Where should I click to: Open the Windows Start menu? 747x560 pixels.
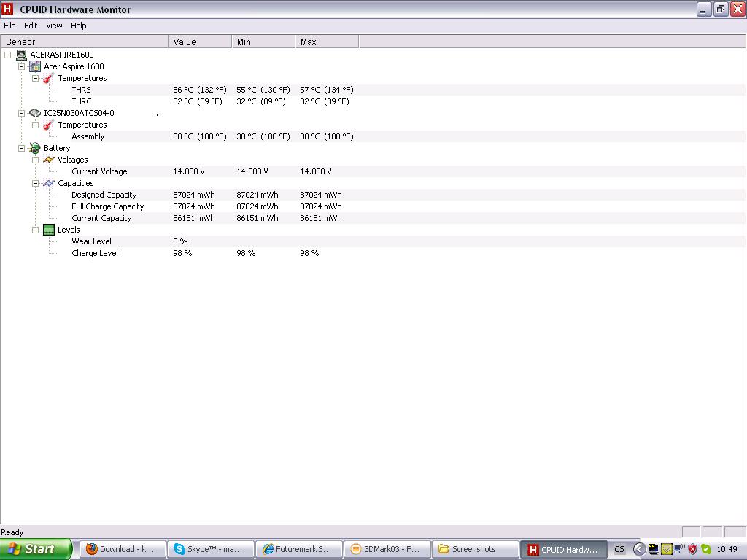36,549
